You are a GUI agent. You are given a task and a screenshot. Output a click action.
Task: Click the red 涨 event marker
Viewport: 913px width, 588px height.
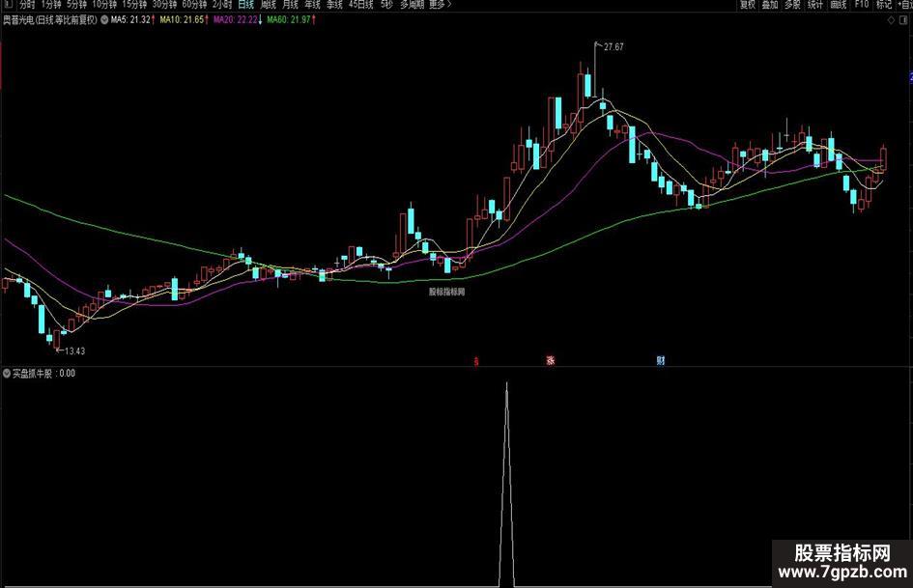[551, 360]
